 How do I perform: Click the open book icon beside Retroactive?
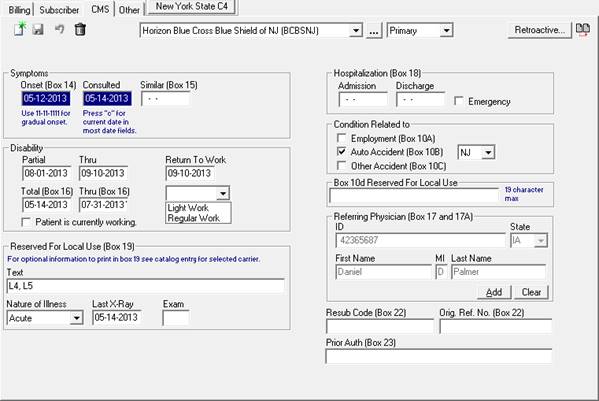(x=583, y=30)
